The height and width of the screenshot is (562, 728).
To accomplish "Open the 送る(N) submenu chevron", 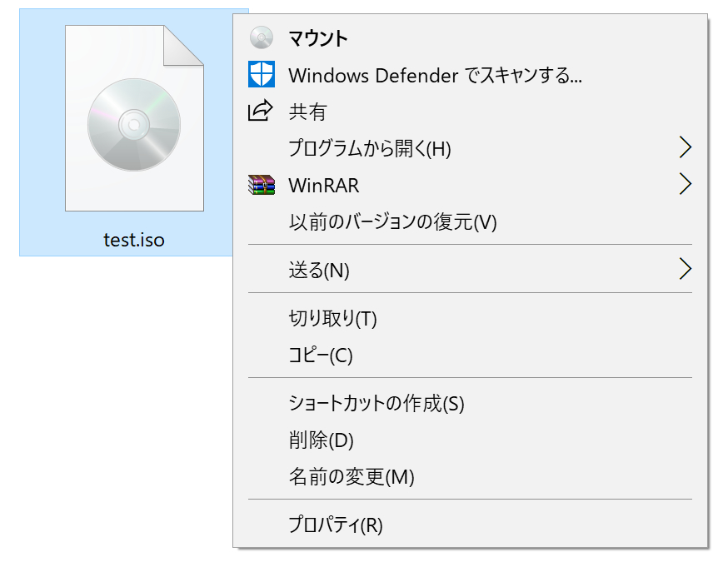I will (x=685, y=270).
